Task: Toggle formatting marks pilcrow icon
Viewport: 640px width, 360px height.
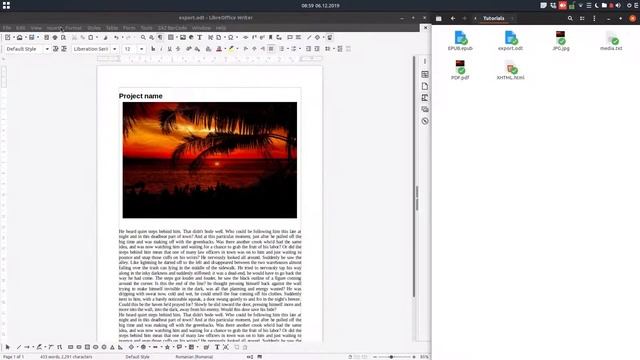Action: pyautogui.click(x=160, y=38)
